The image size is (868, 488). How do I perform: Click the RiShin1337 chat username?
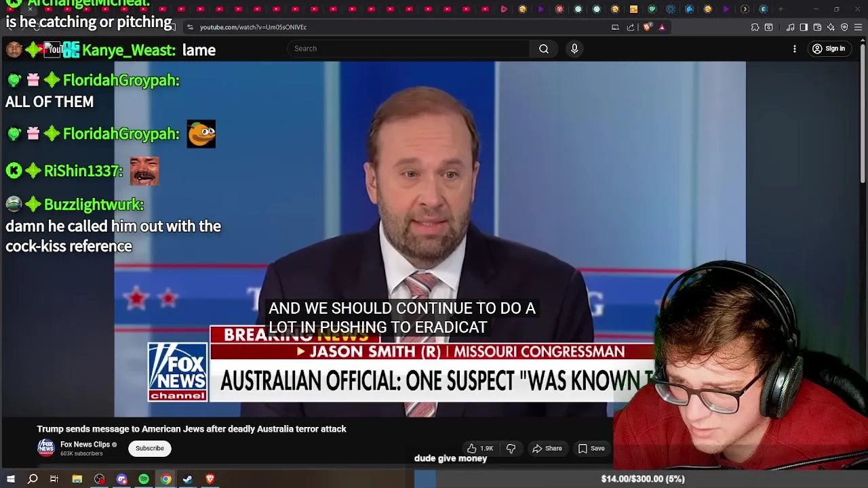tap(83, 171)
